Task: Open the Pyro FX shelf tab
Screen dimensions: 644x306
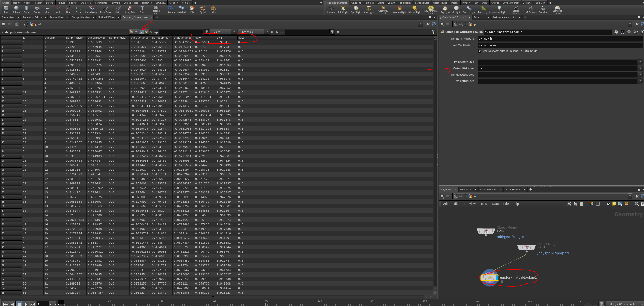Action: 466,3
